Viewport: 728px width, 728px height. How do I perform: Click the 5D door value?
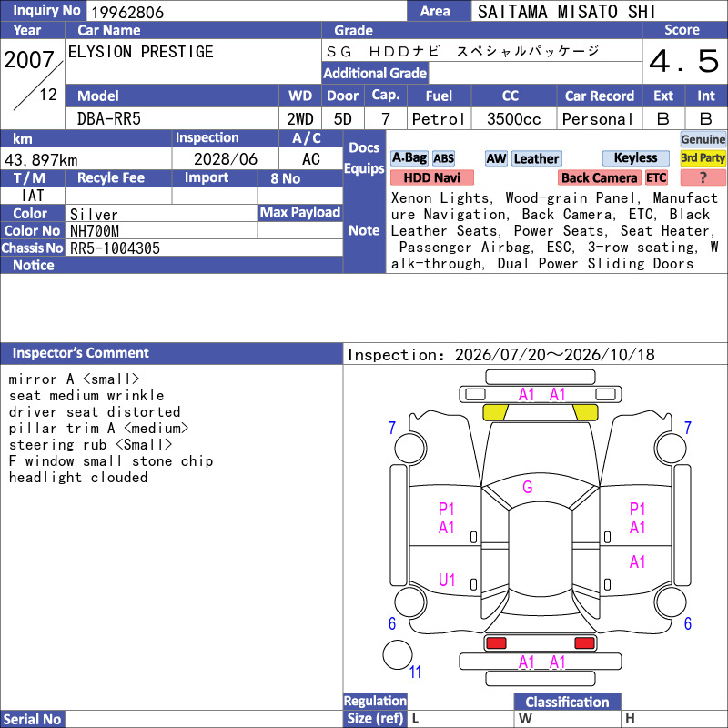[343, 119]
